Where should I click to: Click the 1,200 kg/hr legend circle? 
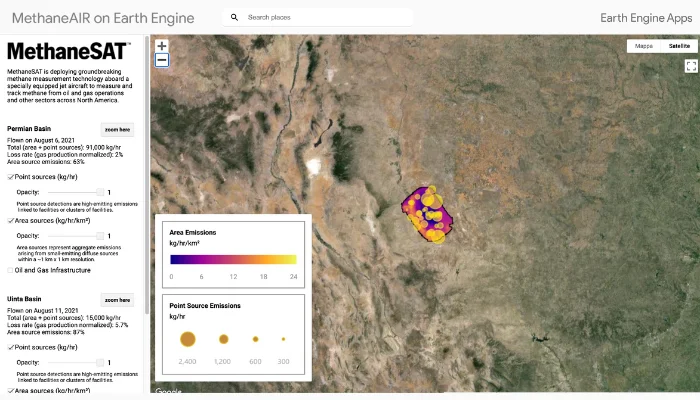(x=224, y=339)
